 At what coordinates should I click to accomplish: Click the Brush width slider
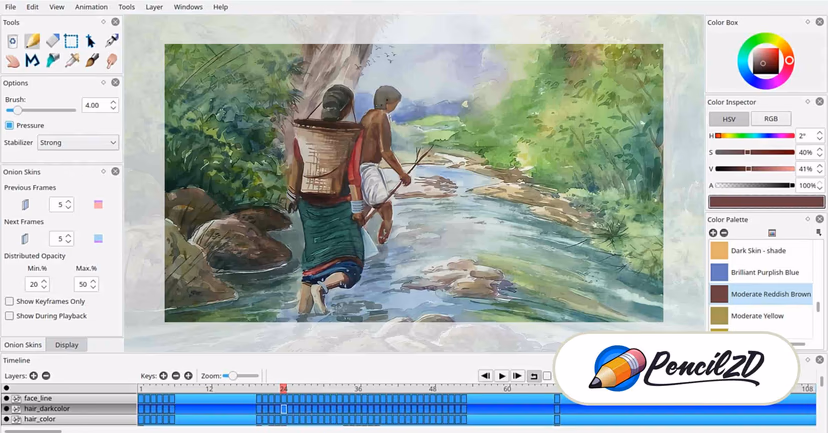pyautogui.click(x=41, y=110)
